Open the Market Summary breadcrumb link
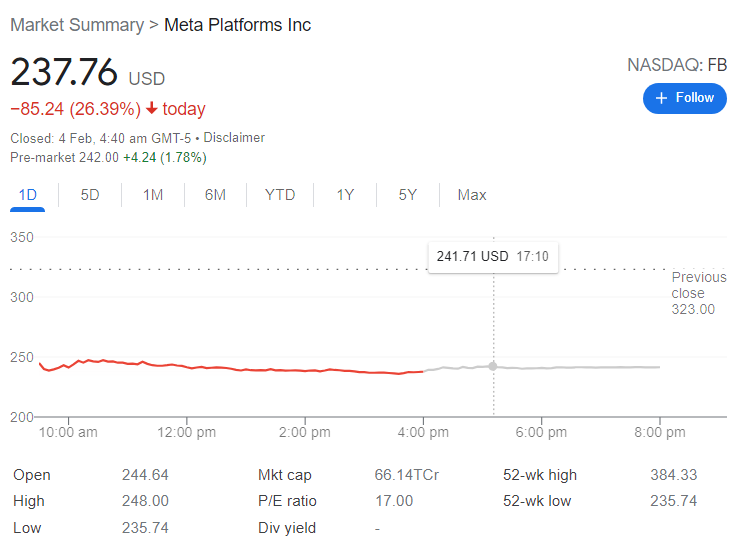Screen dimensions: 740x554 [77, 25]
